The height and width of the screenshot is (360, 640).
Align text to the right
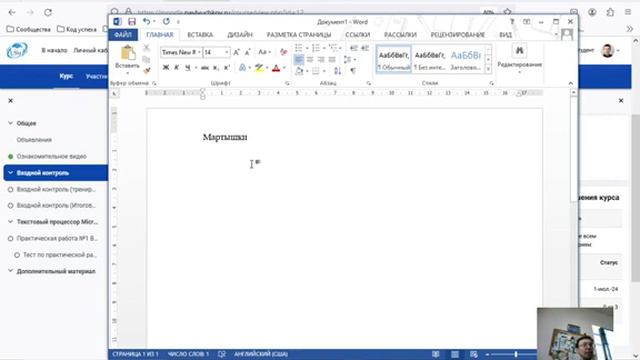321,60
